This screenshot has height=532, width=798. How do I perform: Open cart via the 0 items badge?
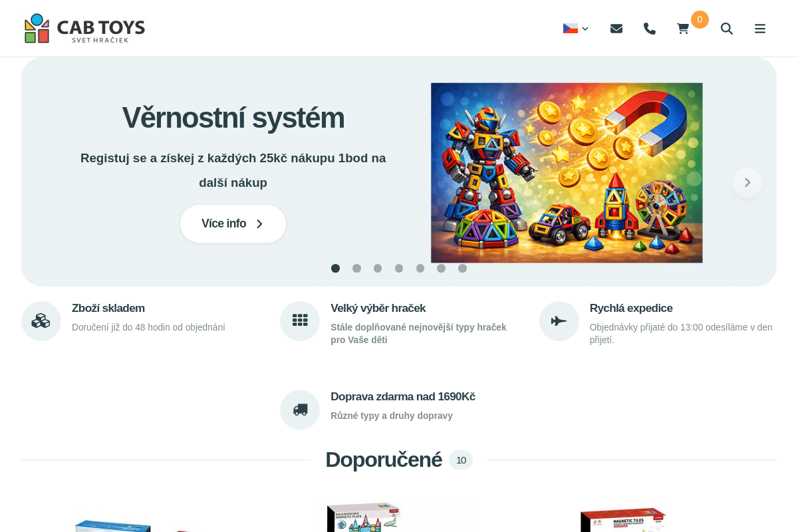(x=700, y=19)
